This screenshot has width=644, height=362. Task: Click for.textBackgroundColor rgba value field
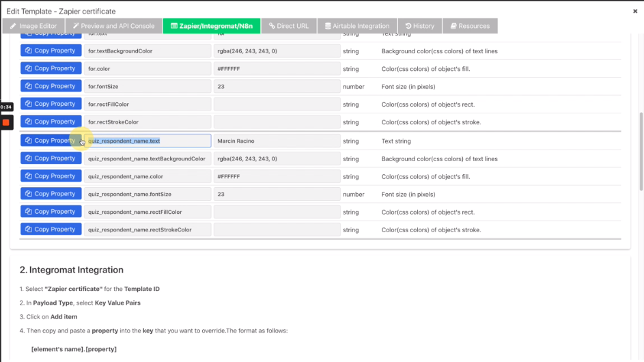277,51
